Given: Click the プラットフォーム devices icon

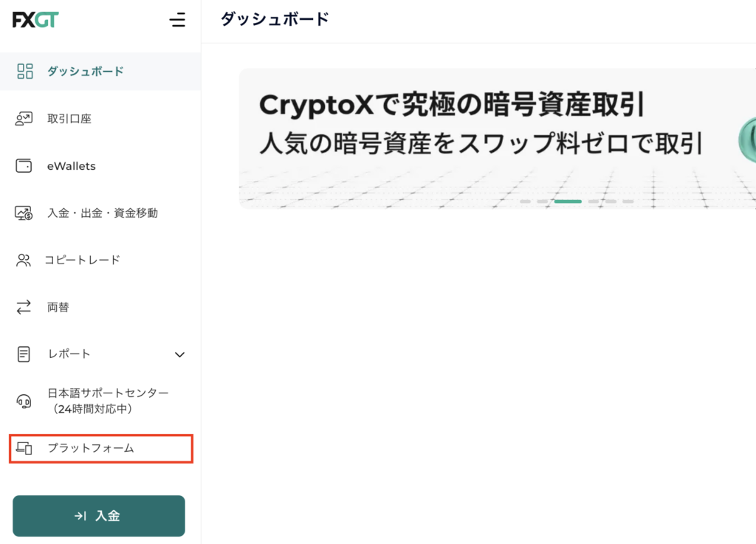Looking at the screenshot, I should tap(24, 448).
